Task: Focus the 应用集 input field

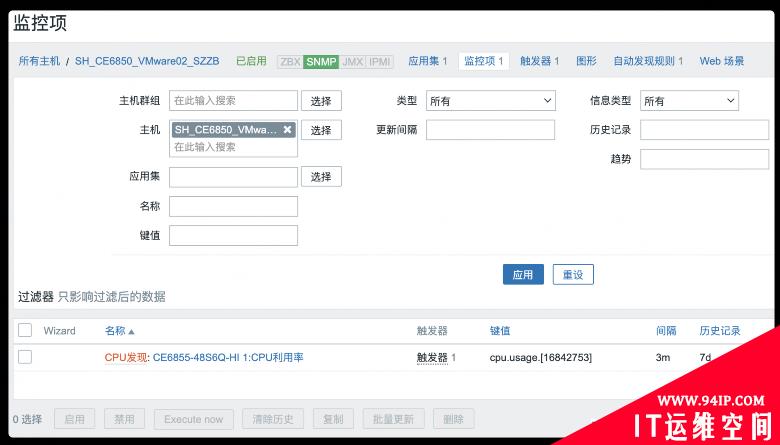Action: tap(233, 177)
